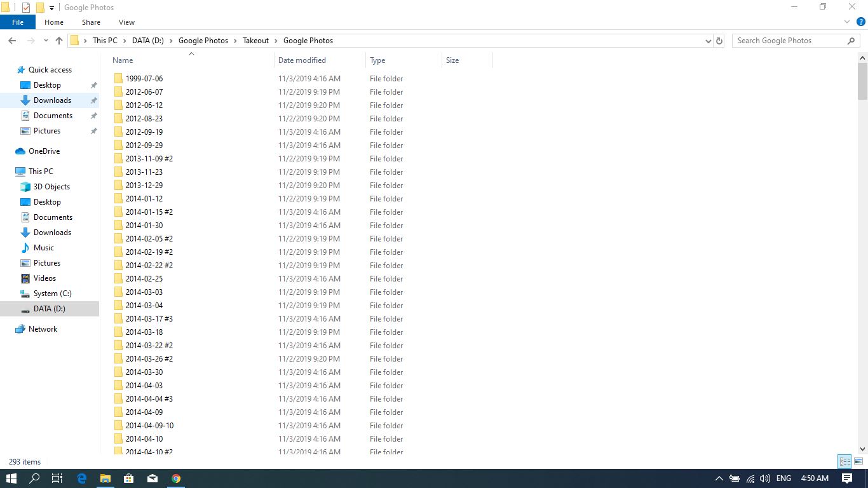The width and height of the screenshot is (868, 488).
Task: Open pinned Downloads under Quick access
Action: [52, 100]
